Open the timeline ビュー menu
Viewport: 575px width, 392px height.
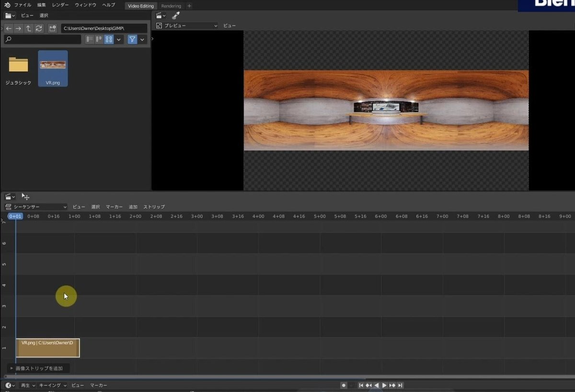tap(78, 385)
